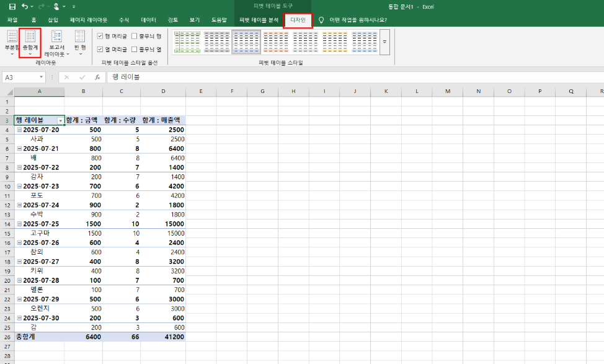The height and width of the screenshot is (364, 604).
Task: Open the 빈 행 blank rows icon
Action: coord(80,42)
